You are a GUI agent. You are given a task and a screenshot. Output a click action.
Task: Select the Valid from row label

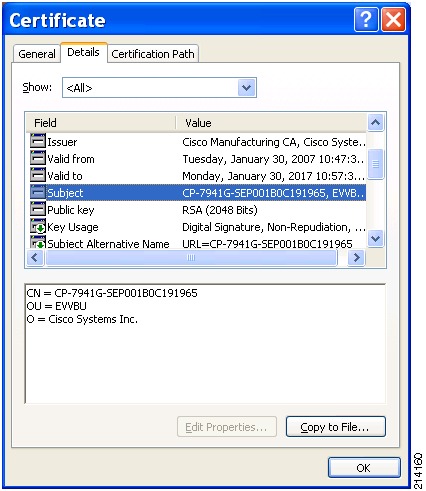[x=71, y=159]
